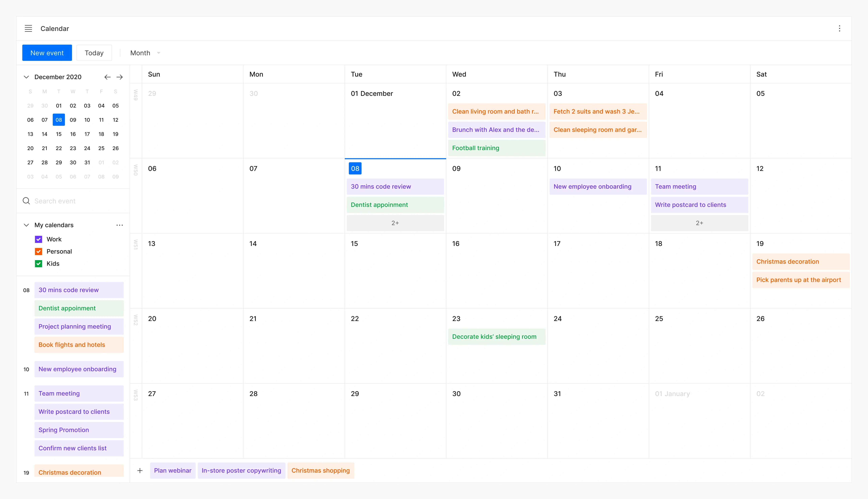Open My calendars three-dot options

119,225
